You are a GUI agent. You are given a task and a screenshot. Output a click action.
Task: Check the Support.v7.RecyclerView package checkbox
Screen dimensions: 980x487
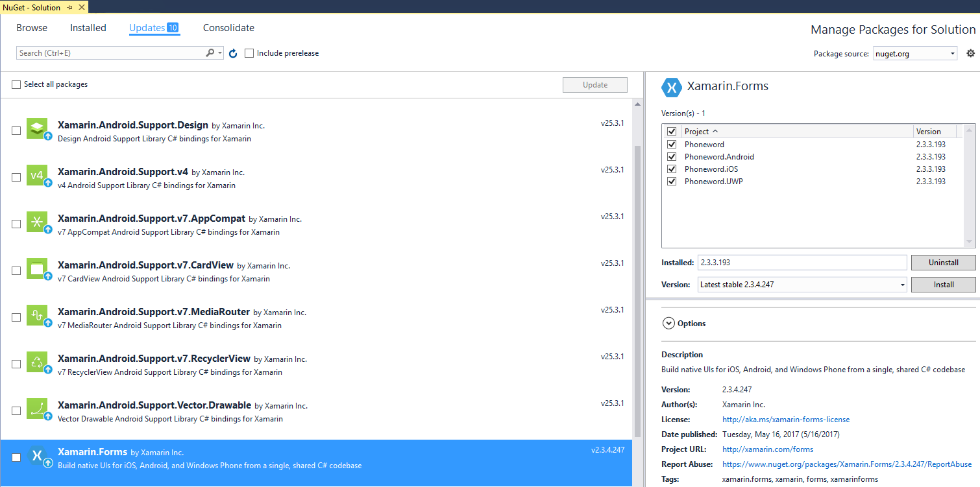pos(16,364)
